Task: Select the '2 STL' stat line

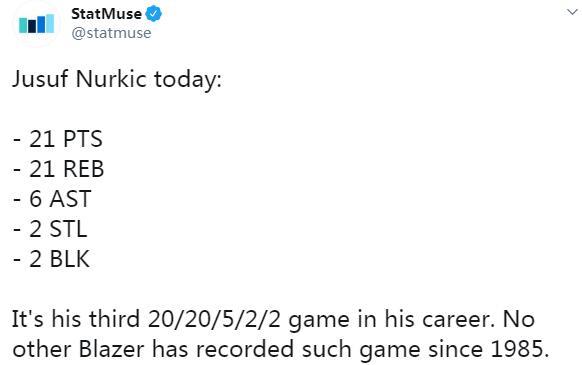Action: tap(50, 229)
